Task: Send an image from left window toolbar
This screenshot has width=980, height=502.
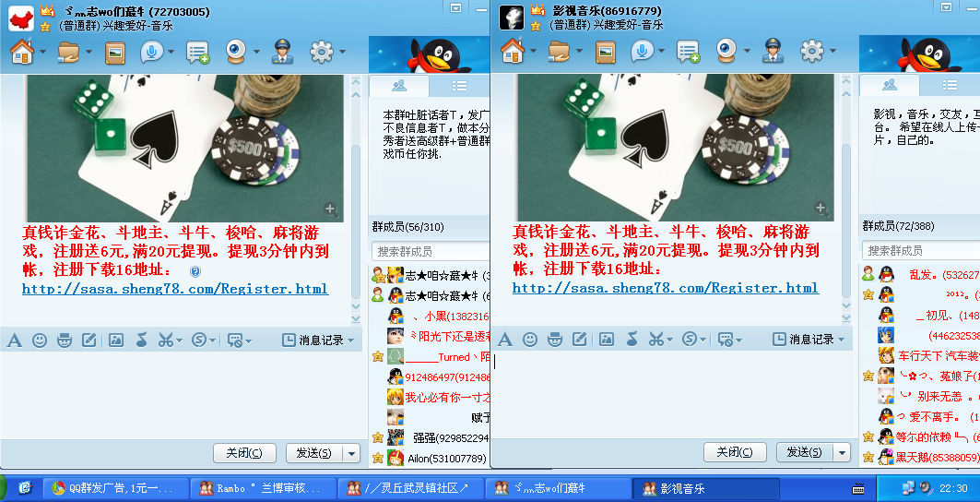Action: (x=116, y=341)
